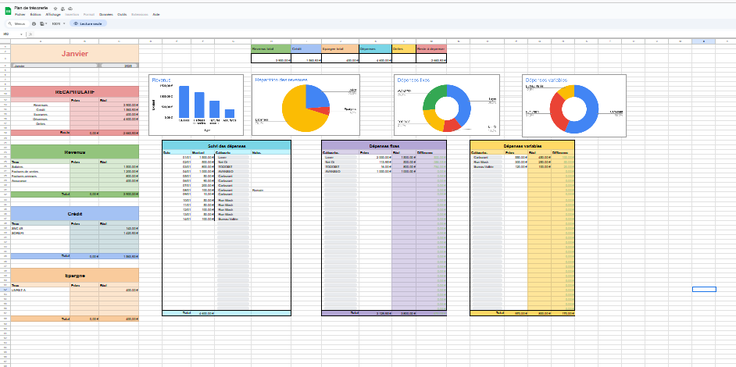This screenshot has height=367, width=736.
Task: Click the menu search magnifier icon
Action: point(10,23)
